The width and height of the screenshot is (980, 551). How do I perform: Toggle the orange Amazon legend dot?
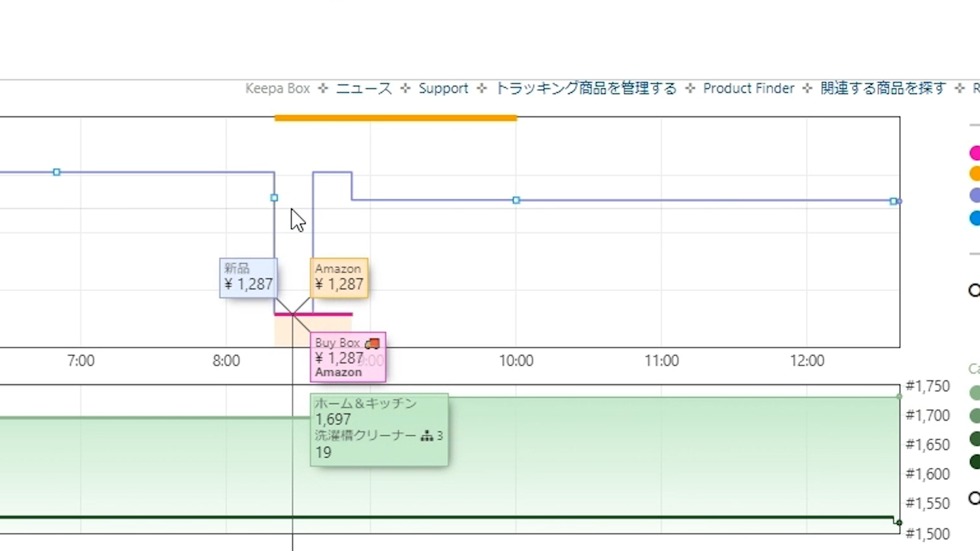[975, 174]
